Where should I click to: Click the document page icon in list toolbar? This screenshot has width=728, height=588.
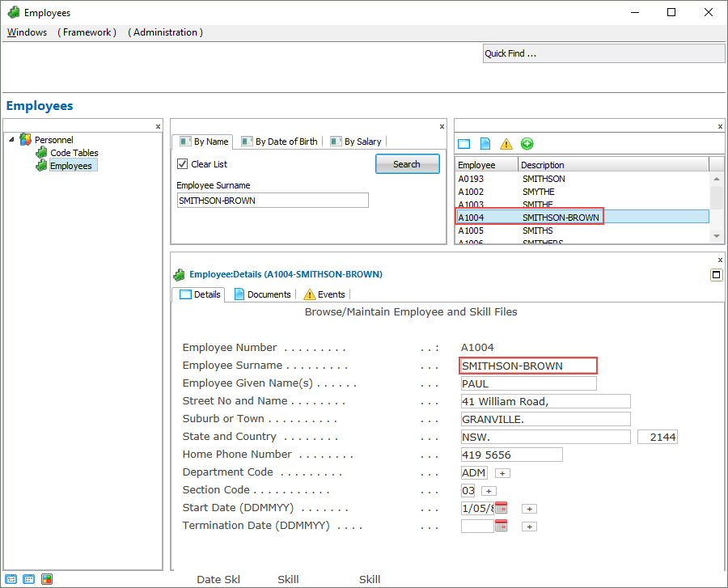click(485, 144)
